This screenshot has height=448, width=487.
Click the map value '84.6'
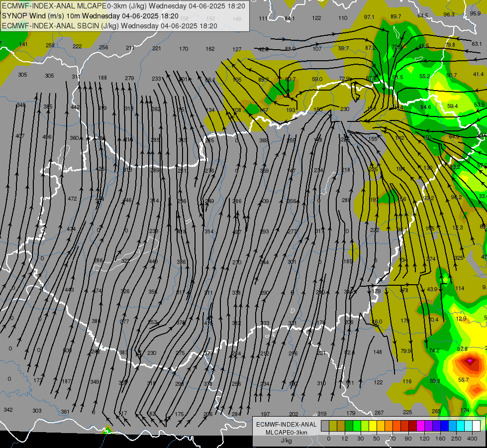[x=425, y=107]
